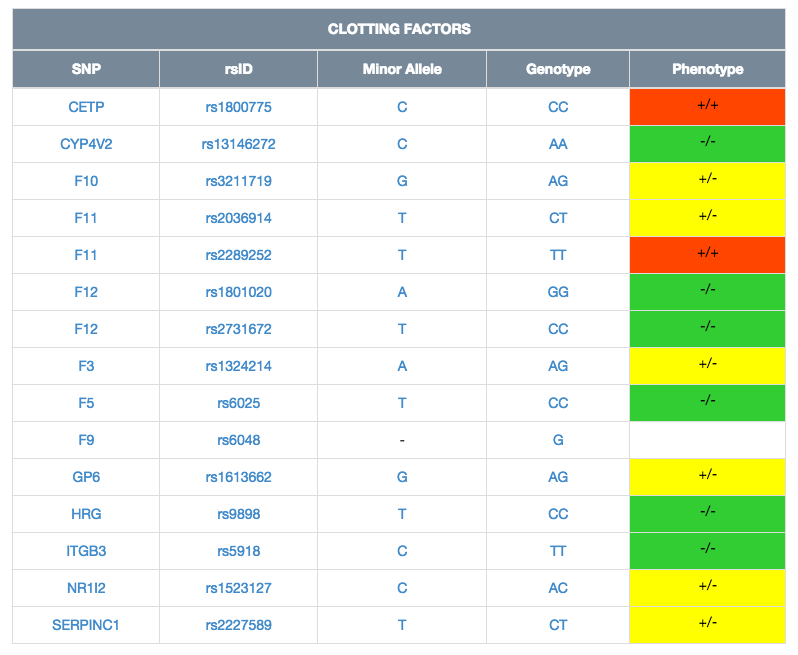
Task: Click the rs2227589 rsID link
Action: [x=238, y=625]
